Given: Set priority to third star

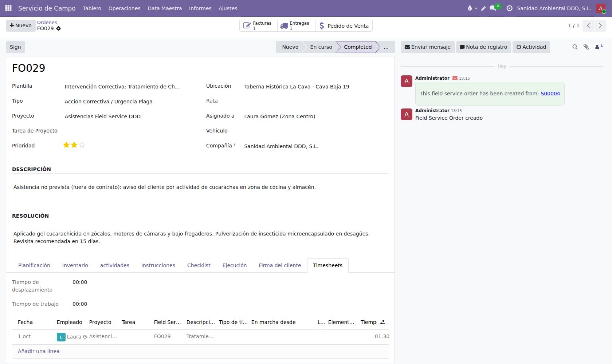Looking at the screenshot, I should coord(82,145).
